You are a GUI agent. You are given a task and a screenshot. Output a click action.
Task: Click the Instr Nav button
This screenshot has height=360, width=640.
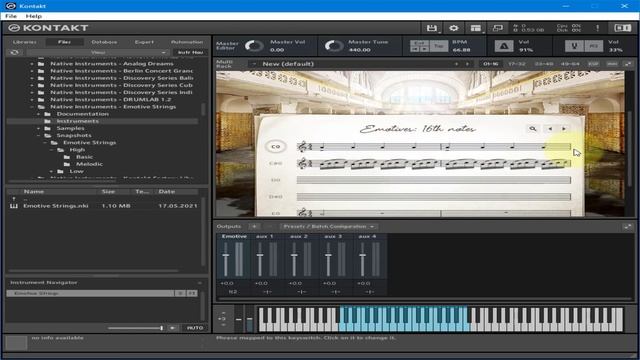190,52
